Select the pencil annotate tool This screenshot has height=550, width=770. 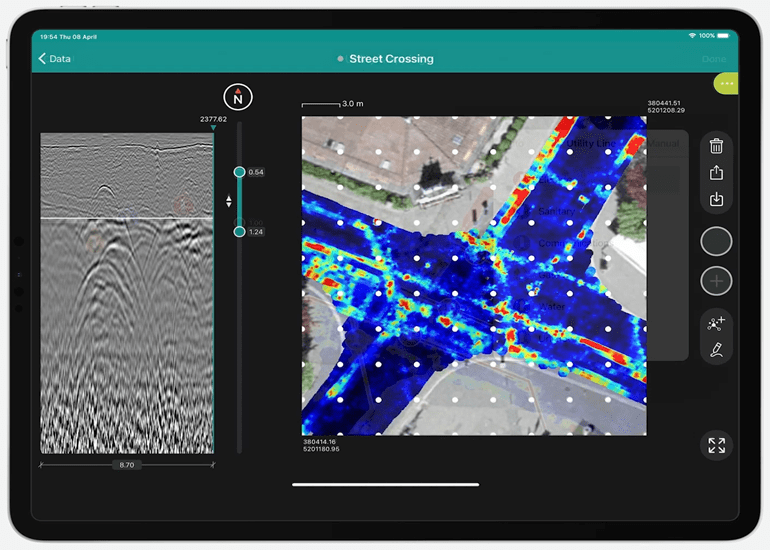click(x=716, y=350)
